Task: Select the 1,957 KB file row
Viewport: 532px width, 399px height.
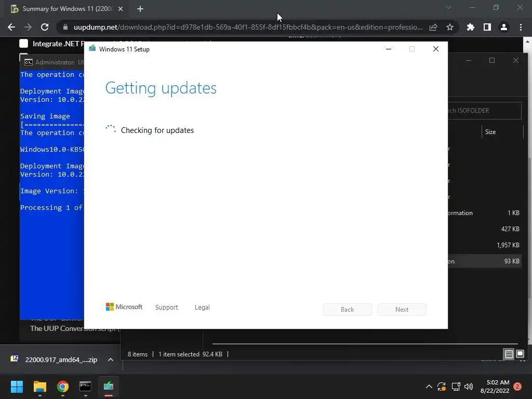Action: click(x=484, y=245)
